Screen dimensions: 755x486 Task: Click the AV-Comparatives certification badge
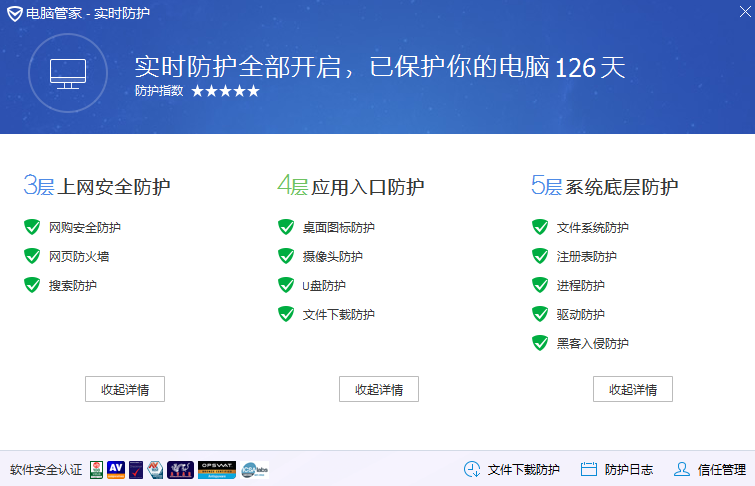tap(116, 470)
